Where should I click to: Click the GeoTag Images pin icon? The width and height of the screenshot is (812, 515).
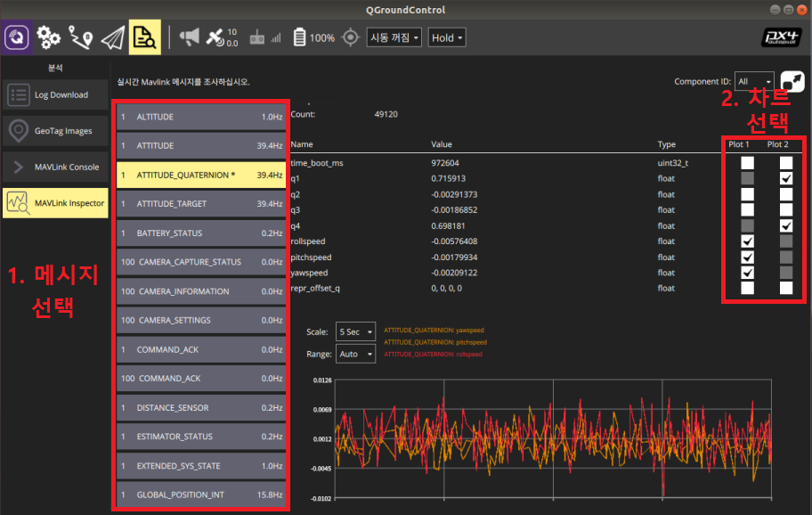[x=19, y=131]
